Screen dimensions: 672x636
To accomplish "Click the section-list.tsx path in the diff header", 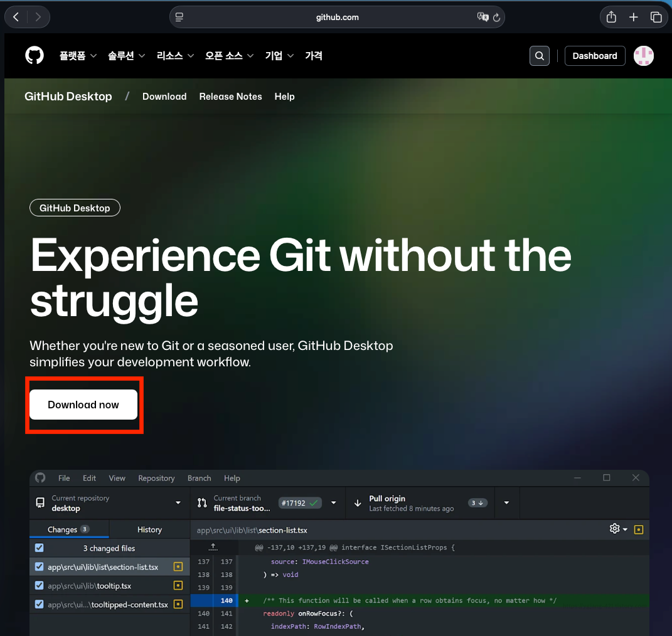I will tap(252, 530).
